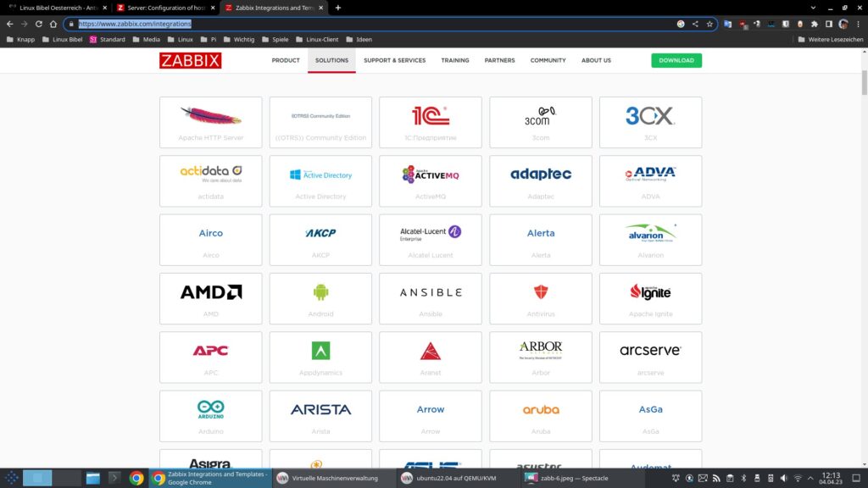Viewport: 868px width, 488px height.
Task: Select the AKCP integration card
Action: [x=320, y=240]
